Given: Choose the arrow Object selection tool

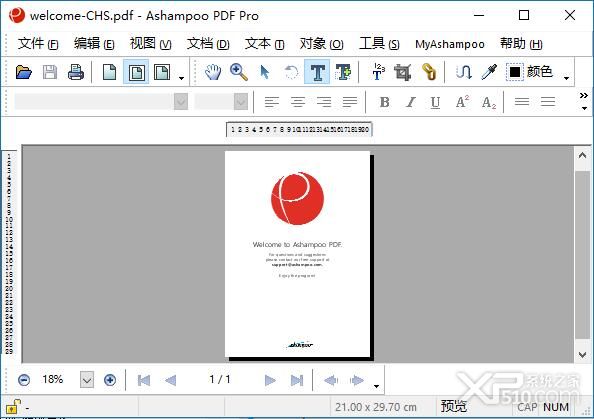Looking at the screenshot, I should click(x=265, y=72).
